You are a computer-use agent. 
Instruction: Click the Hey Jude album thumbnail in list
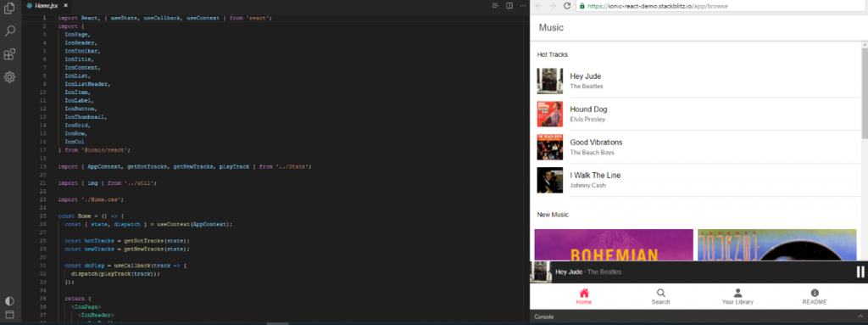click(x=549, y=81)
